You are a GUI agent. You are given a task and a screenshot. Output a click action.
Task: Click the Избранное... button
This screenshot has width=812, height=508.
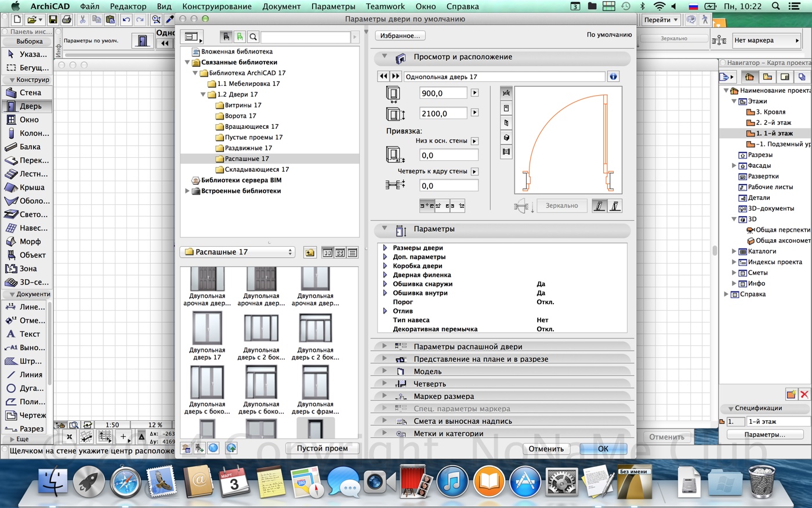tap(400, 35)
